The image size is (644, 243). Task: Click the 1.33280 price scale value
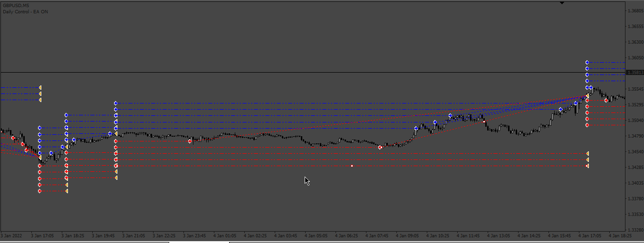pos(635,230)
